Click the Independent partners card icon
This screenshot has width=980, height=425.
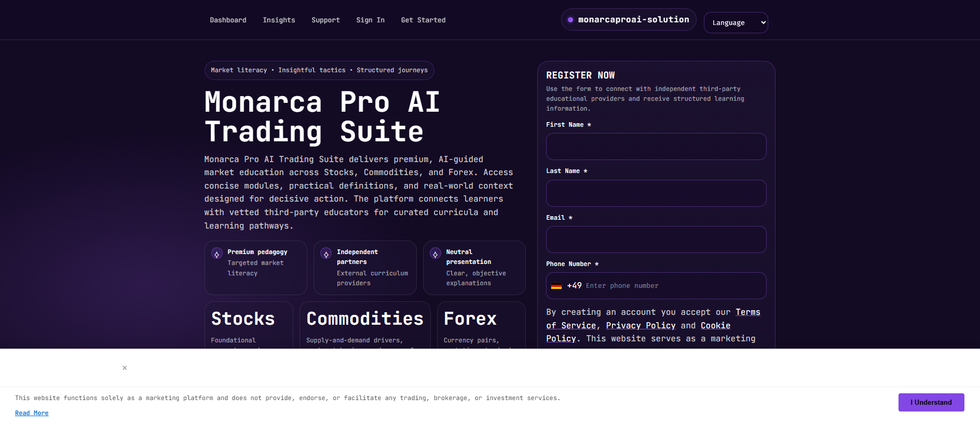326,254
